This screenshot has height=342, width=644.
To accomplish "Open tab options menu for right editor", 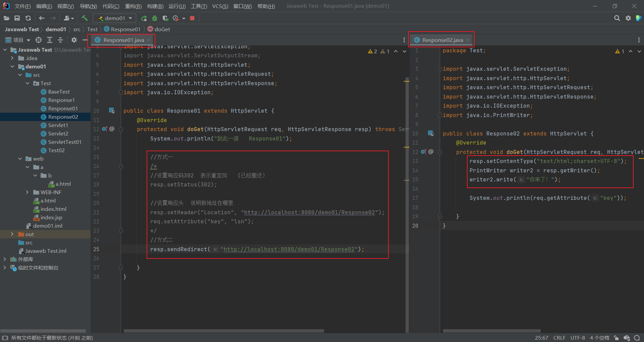I will (639, 40).
